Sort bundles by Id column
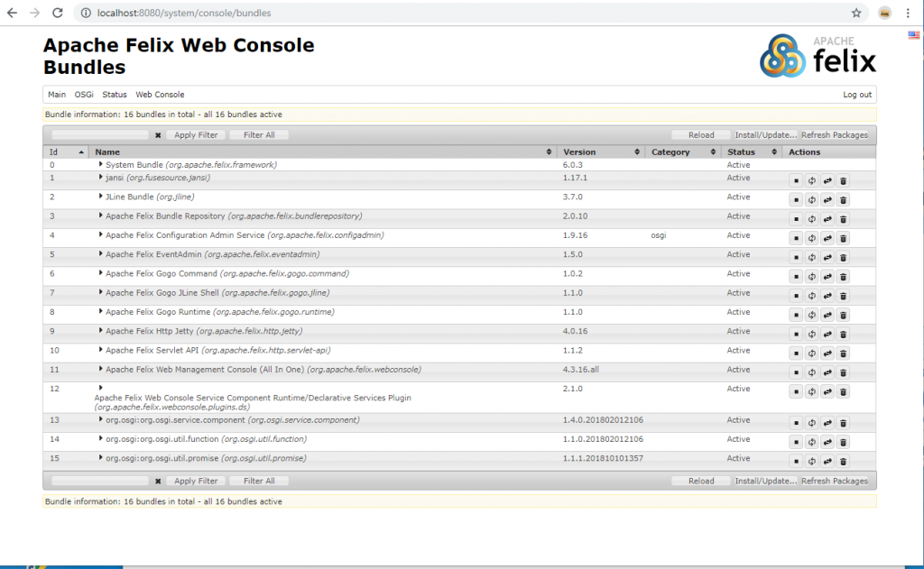The width and height of the screenshot is (924, 569). point(67,152)
